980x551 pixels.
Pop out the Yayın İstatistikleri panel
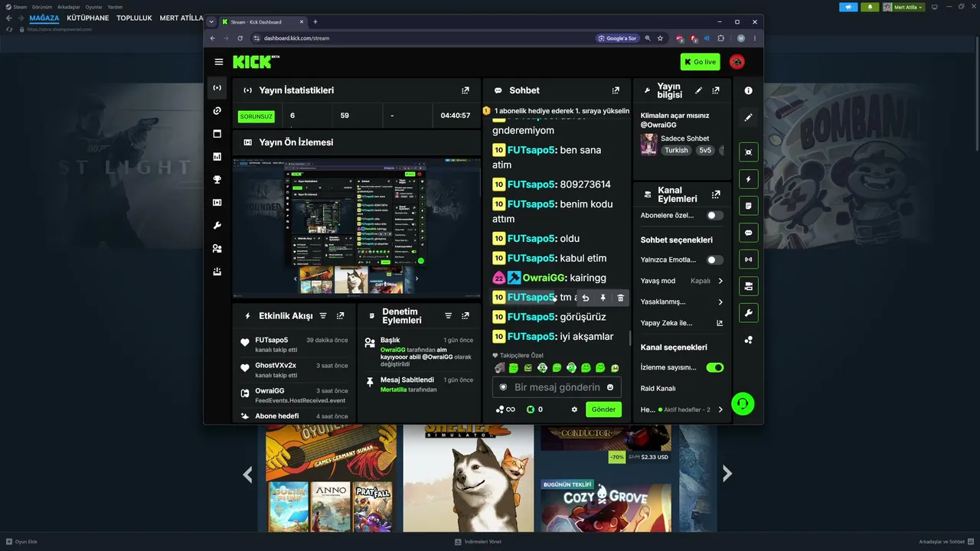[x=465, y=90]
